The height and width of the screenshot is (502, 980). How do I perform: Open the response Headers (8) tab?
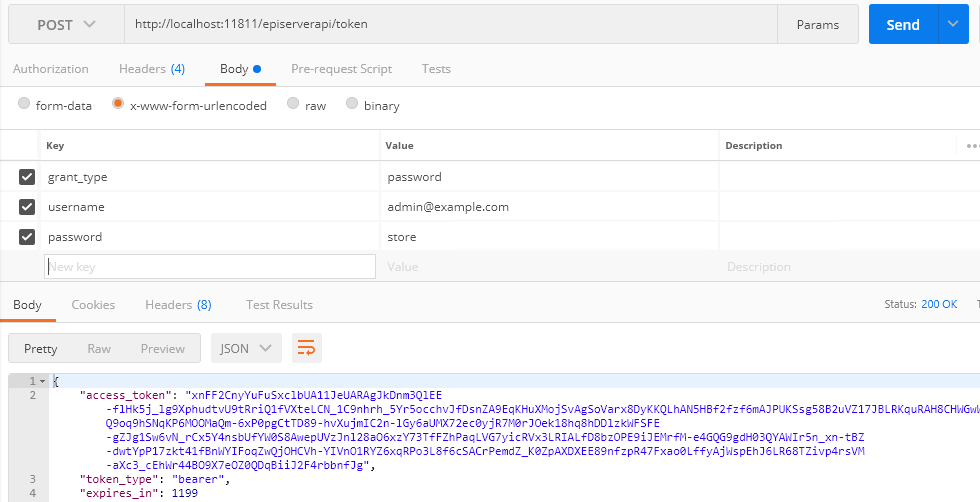pyautogui.click(x=178, y=305)
